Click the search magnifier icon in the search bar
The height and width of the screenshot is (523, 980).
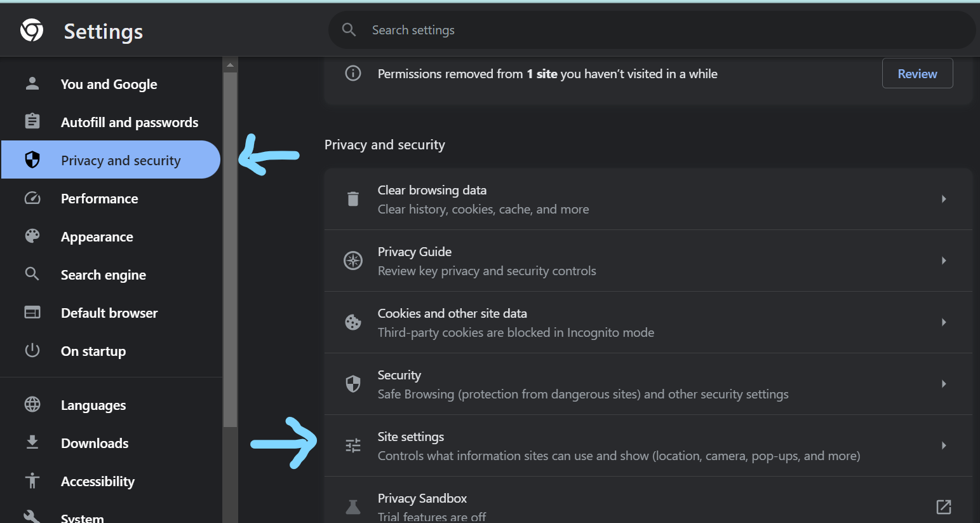pyautogui.click(x=349, y=30)
